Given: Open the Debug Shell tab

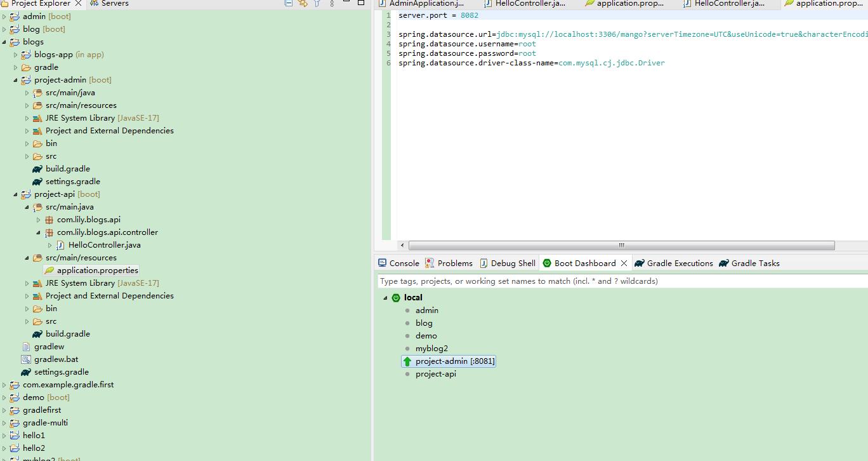Looking at the screenshot, I should 508,263.
